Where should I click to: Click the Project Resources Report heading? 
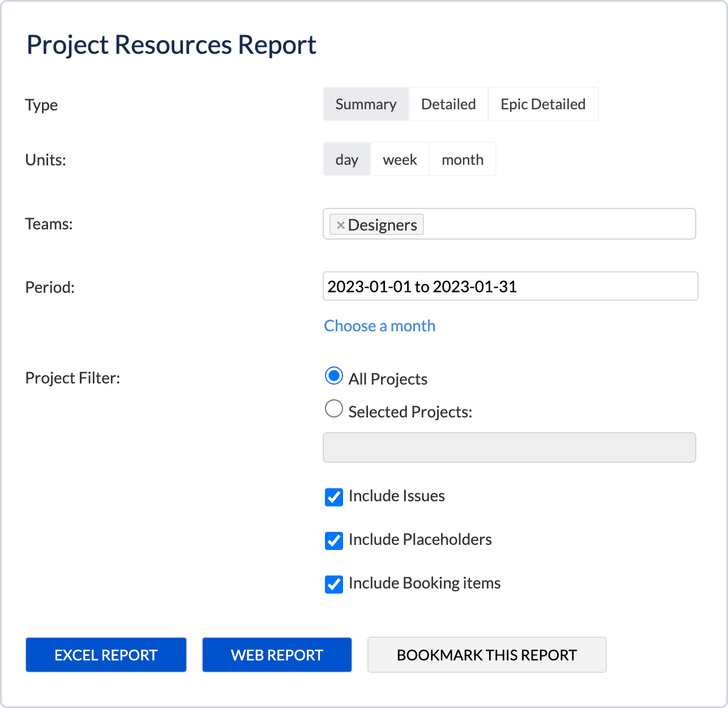tap(172, 45)
